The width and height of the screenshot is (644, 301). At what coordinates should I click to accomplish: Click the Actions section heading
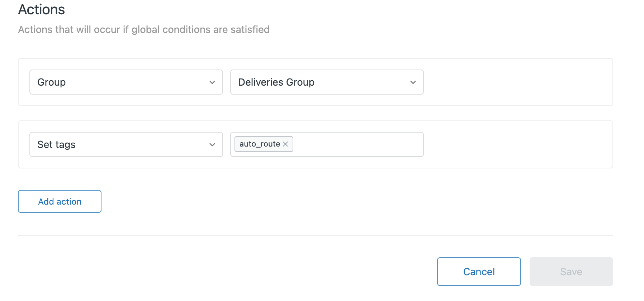[x=42, y=10]
